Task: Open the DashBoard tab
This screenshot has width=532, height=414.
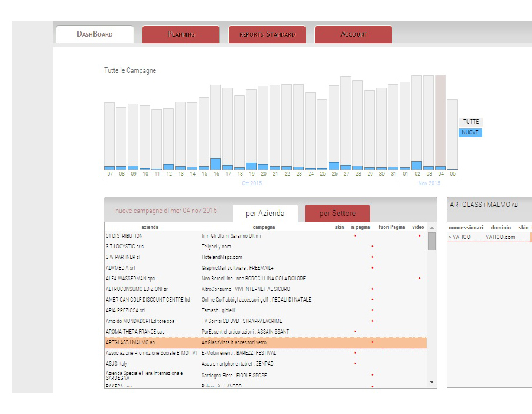Action: point(95,34)
